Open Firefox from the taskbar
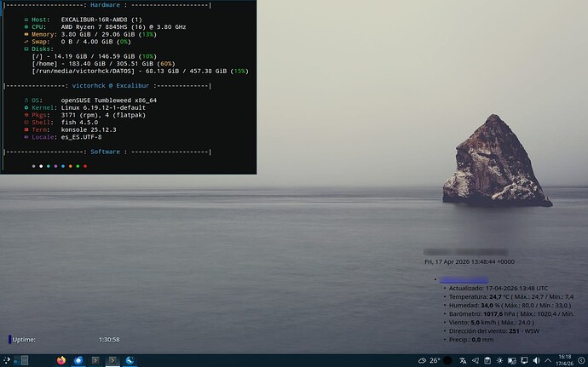The width and height of the screenshot is (588, 367). [61, 361]
